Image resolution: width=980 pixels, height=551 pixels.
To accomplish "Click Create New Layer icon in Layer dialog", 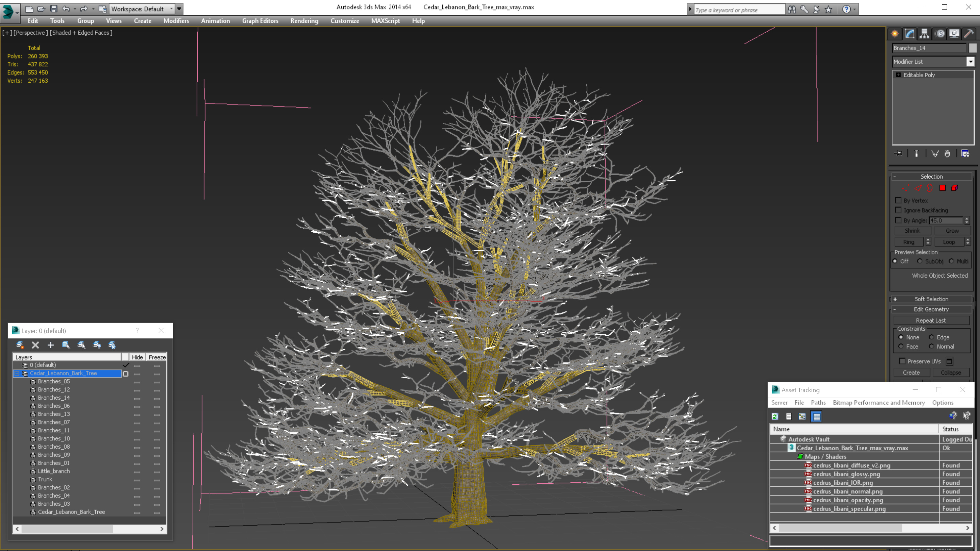I will (20, 345).
